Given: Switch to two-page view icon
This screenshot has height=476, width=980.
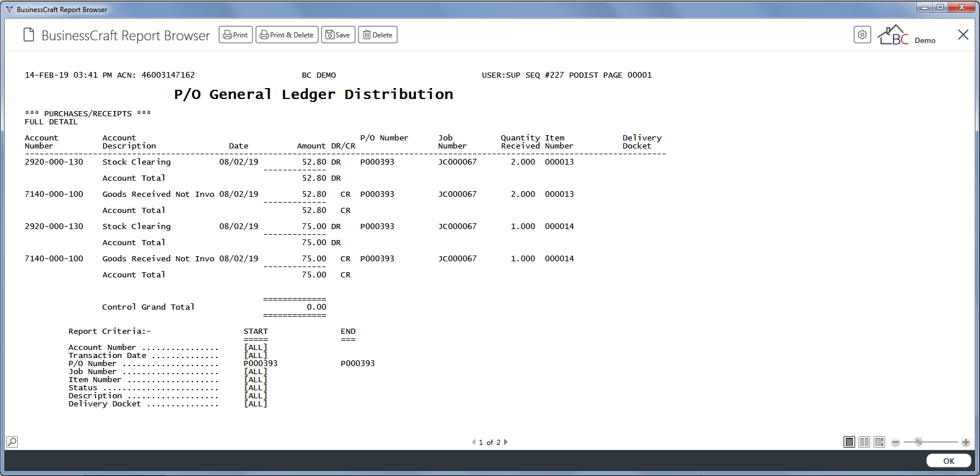Looking at the screenshot, I should coord(864,442).
